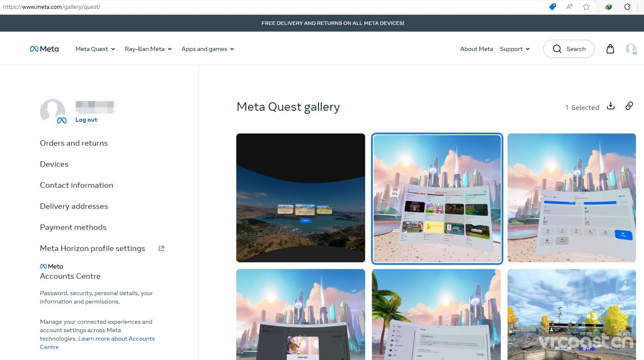
Task: Select the dark coastal landscape screenshot thumbnail
Action: (x=301, y=198)
